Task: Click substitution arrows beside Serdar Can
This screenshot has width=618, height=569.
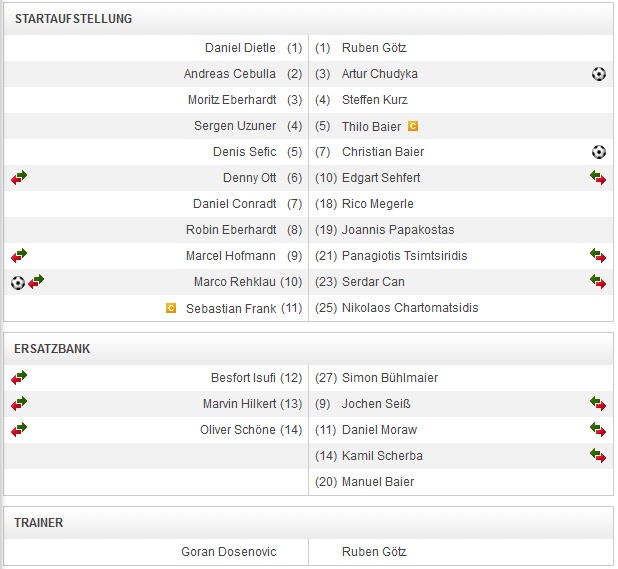Action: pos(598,282)
